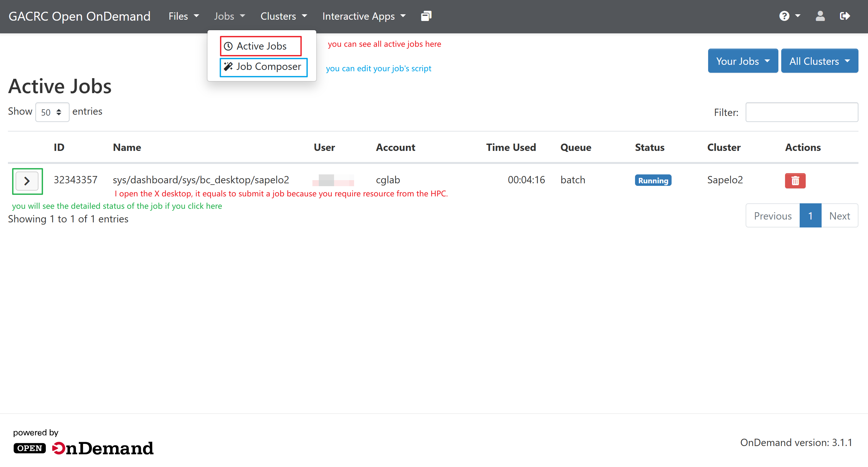
Task: Click the Sapelo2 cluster cell
Action: 725,180
